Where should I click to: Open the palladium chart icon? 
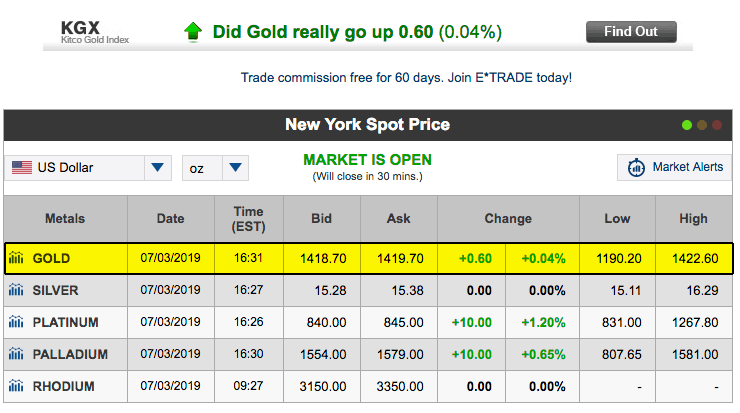pos(16,355)
